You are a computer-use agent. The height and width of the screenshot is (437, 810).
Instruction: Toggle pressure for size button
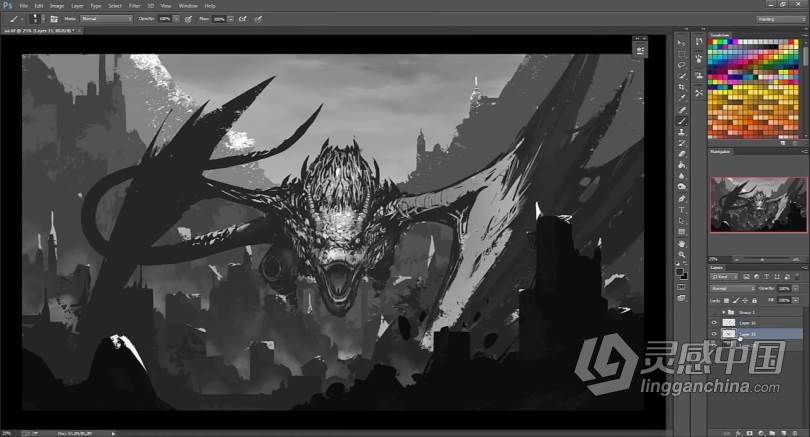[x=258, y=19]
